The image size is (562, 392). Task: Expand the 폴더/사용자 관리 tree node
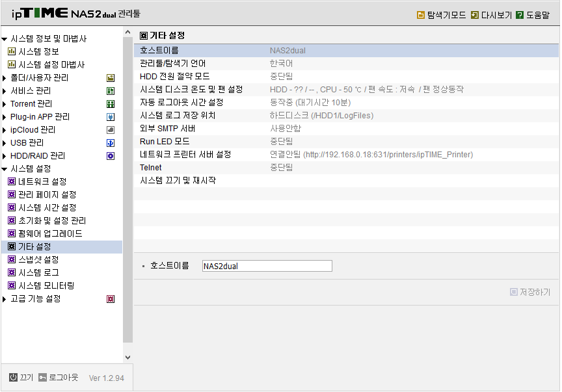(5, 78)
